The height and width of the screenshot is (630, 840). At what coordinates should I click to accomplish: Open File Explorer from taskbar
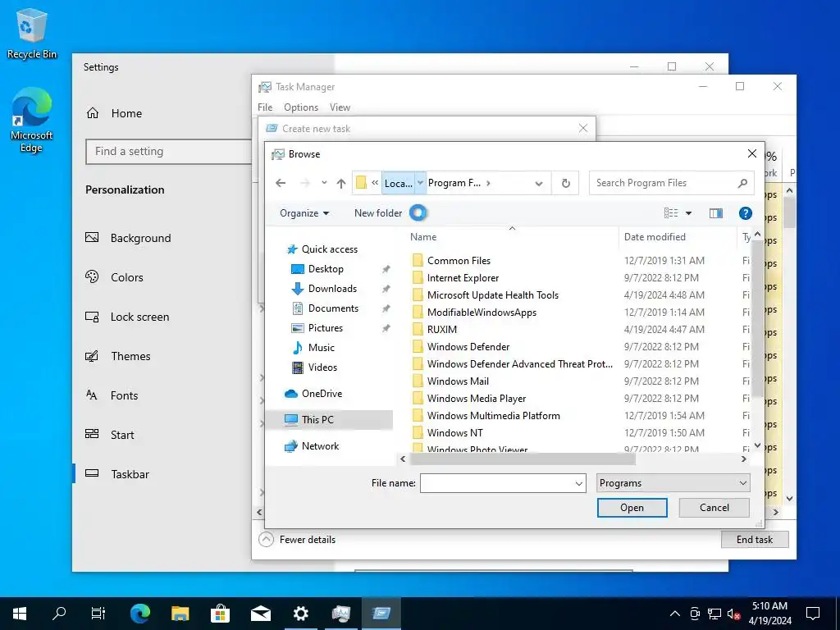(x=180, y=614)
